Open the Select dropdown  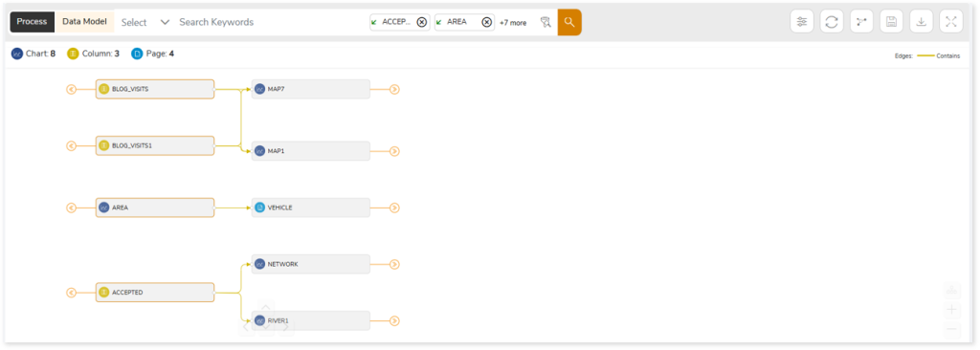(x=145, y=22)
